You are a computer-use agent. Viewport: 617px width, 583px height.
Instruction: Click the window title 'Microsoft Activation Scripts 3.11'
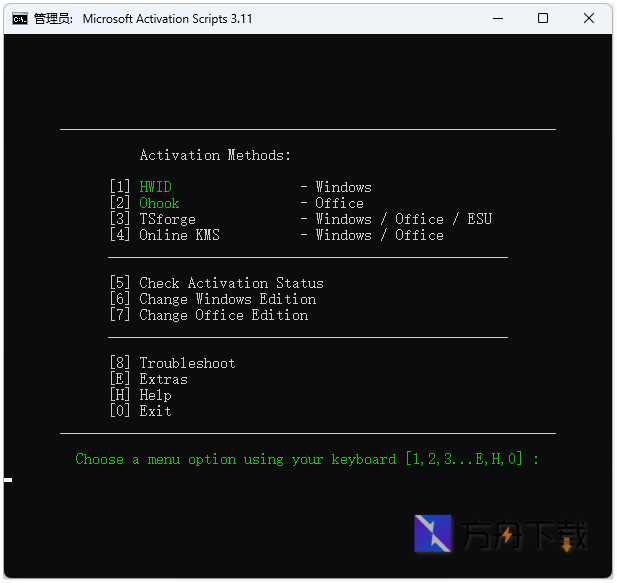167,19
